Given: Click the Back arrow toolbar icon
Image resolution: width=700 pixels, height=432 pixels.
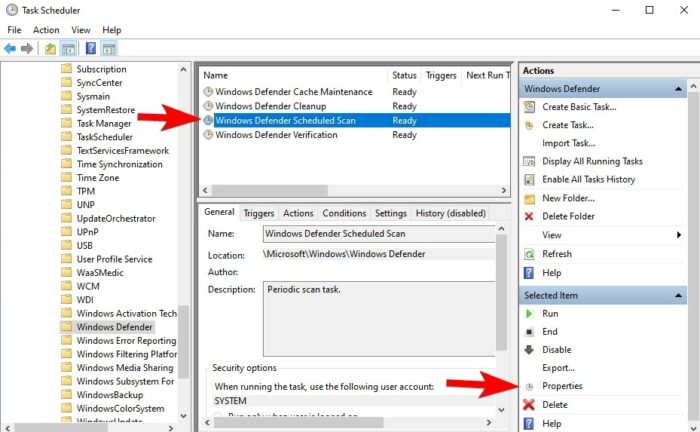Looking at the screenshot, I should click(10, 48).
